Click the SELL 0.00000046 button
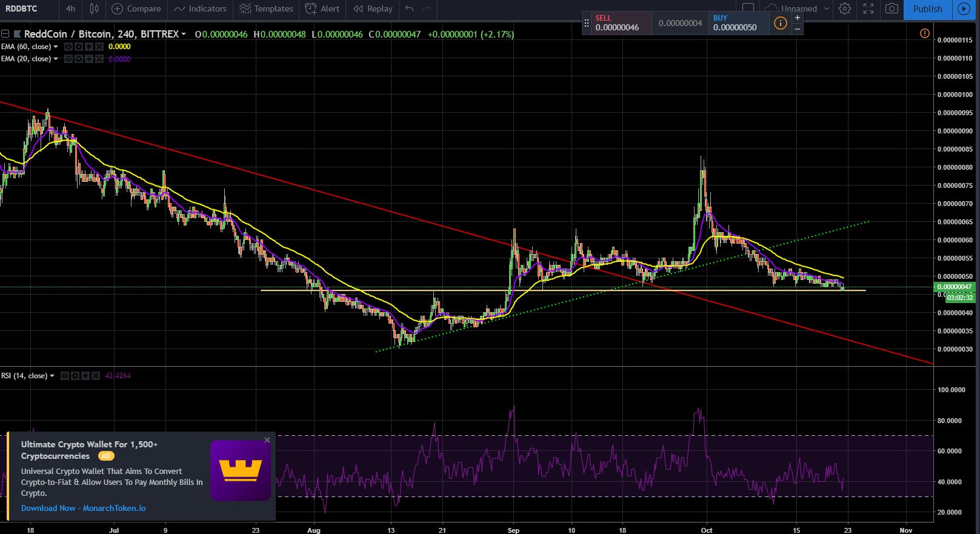Screen dimensions: 980x534 (x=622, y=23)
